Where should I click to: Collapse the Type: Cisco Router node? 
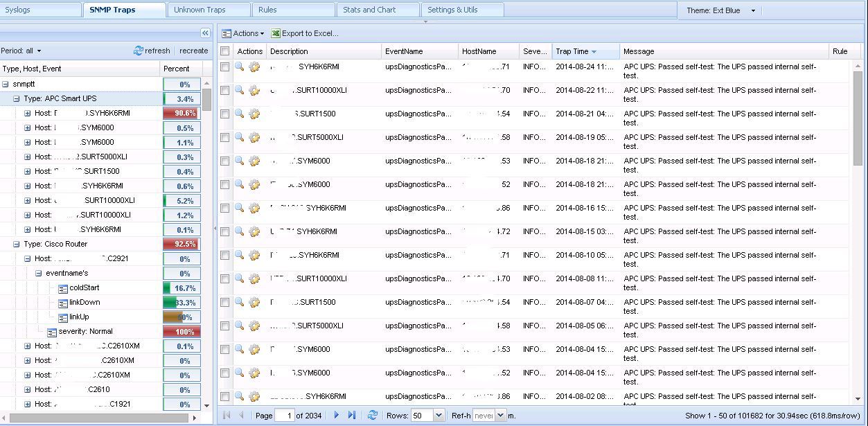(x=17, y=245)
